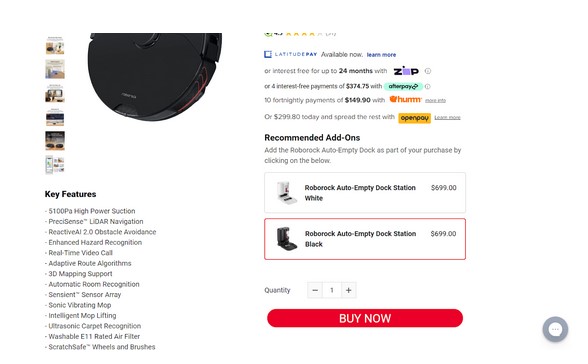Viewport: 588px width, 364px height.
Task: Increase quantity with the plus button
Action: (348, 290)
